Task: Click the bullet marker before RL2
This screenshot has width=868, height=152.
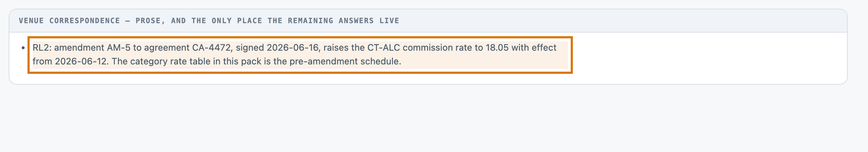Action: coord(24,48)
